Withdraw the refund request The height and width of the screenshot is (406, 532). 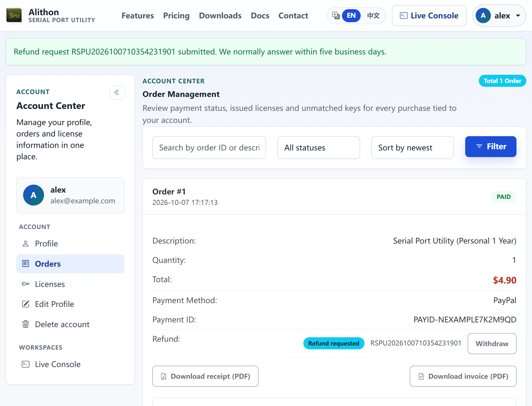492,344
